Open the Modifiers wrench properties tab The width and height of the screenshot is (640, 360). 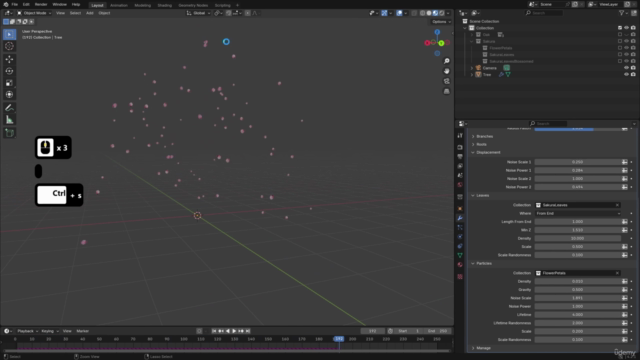460,218
